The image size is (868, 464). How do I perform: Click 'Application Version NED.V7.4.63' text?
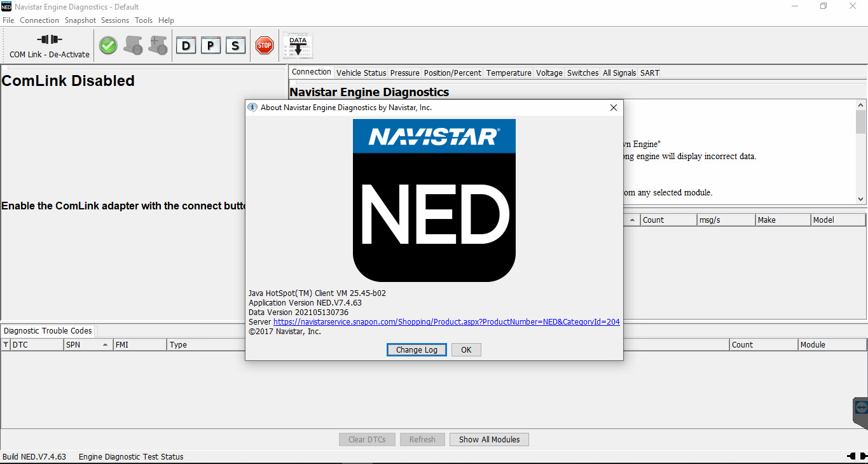(305, 303)
